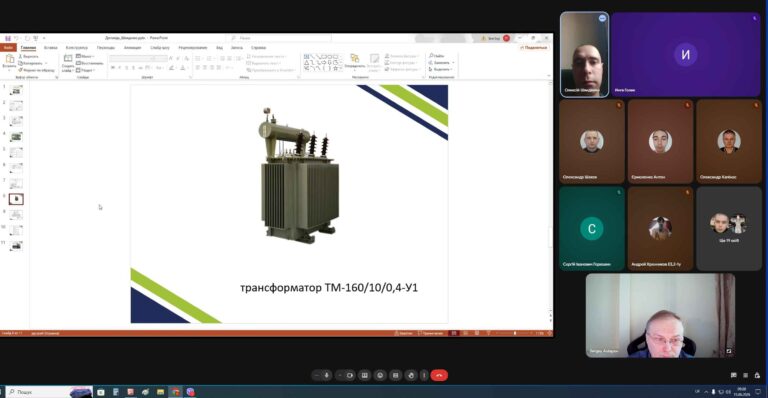The image size is (768, 398).
Task: Expand microphone options arrow in meeting bar
Action: 316,375
